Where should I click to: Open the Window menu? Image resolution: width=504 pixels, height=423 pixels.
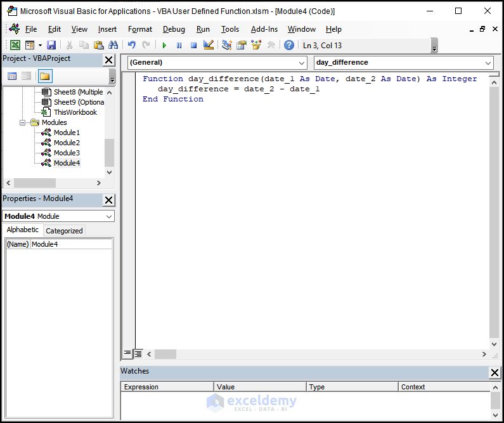302,29
